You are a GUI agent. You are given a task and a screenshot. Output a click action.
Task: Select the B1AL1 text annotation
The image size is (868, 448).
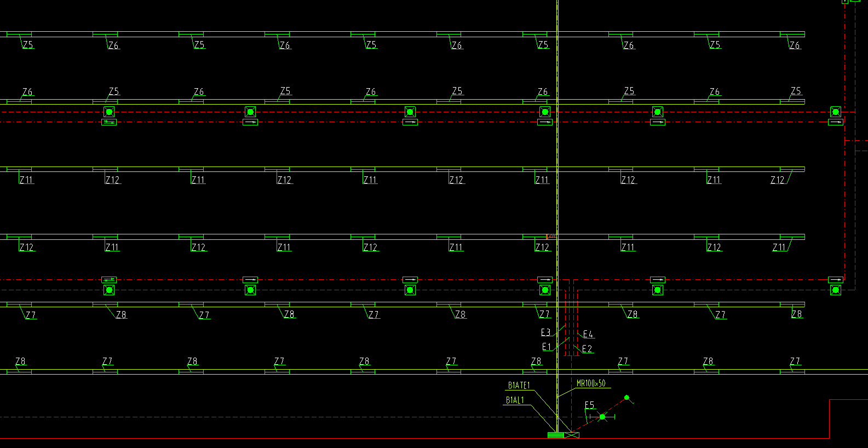515,400
